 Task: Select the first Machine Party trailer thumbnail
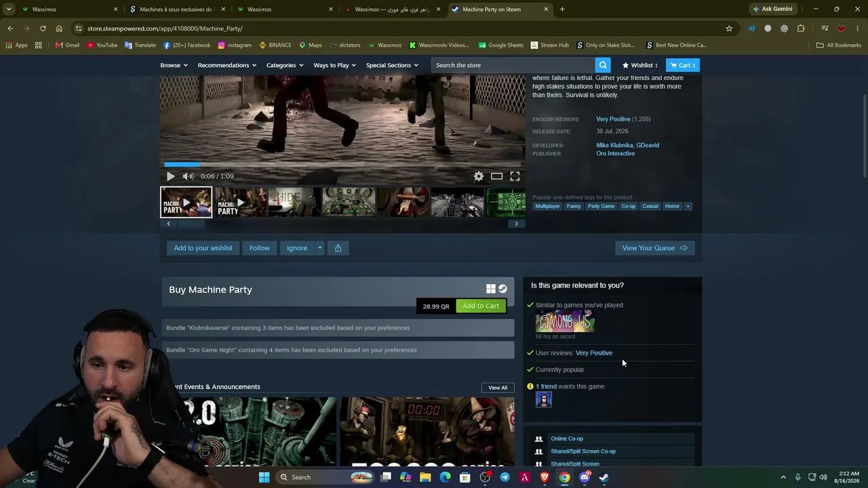tap(186, 203)
